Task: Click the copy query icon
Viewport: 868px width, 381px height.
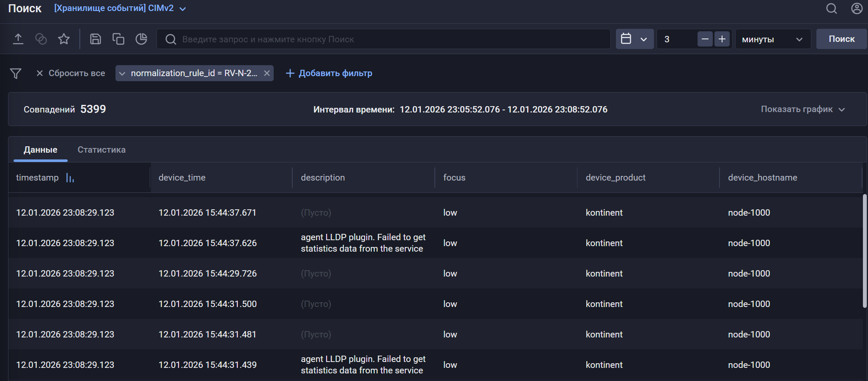Action: [x=118, y=38]
